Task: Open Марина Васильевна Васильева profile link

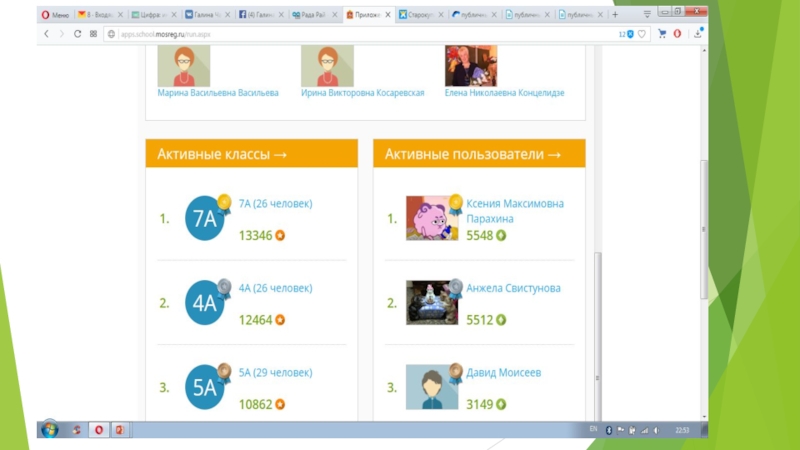Action: 218,93
